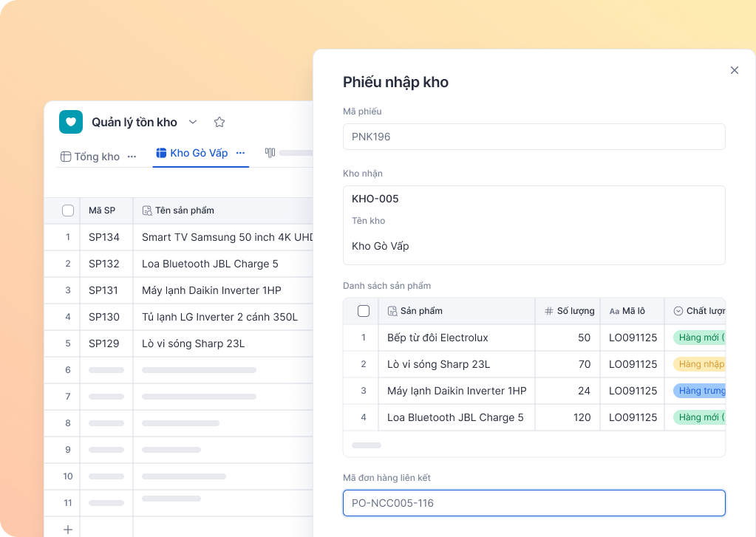The image size is (756, 537).
Task: Click the Tên kho value Kho Gò Vấp
Action: tap(381, 246)
